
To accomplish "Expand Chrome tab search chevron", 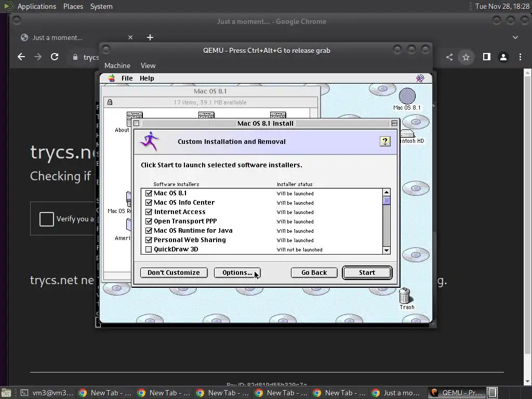I will pos(515,37).
